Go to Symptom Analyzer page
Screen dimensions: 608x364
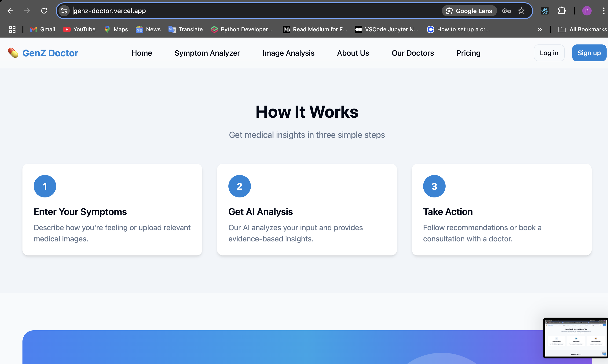(x=207, y=53)
